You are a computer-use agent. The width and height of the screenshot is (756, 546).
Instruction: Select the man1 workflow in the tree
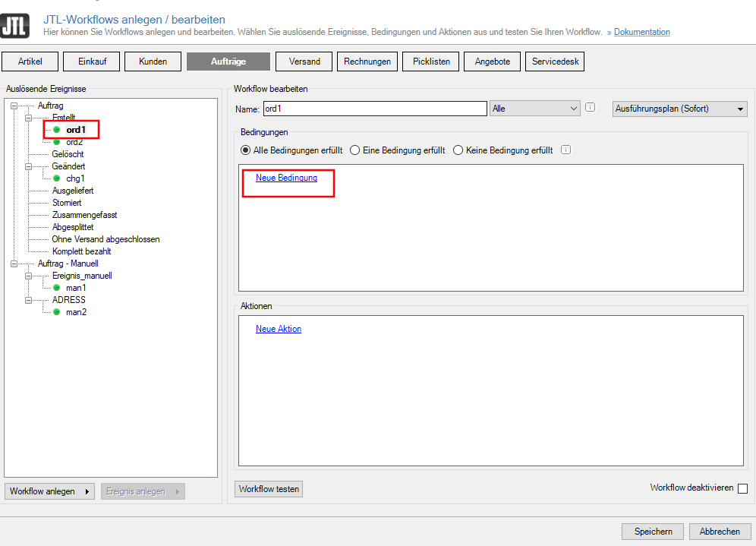76,288
